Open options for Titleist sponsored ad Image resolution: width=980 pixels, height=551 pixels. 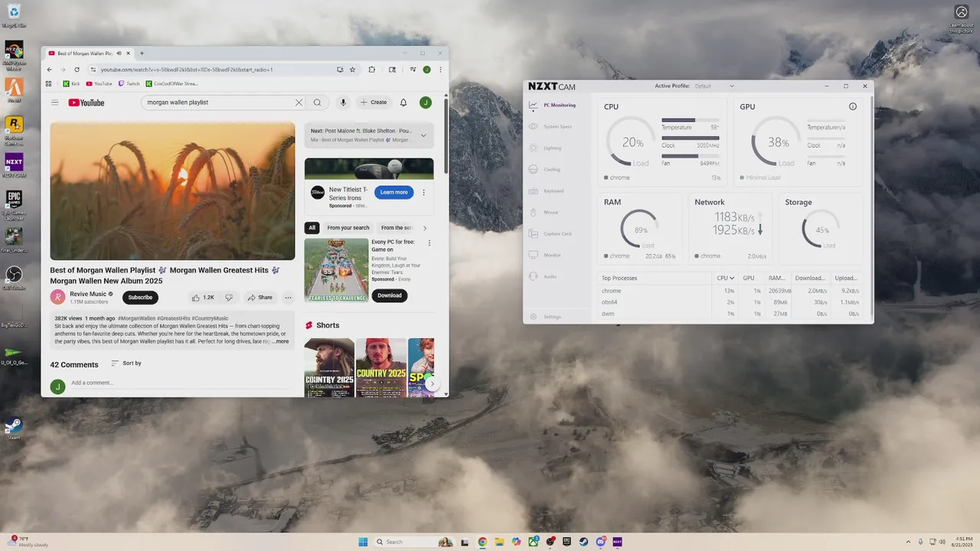click(x=423, y=192)
